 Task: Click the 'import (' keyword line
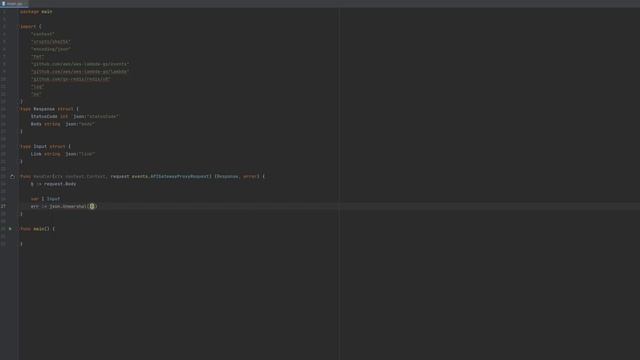31,27
